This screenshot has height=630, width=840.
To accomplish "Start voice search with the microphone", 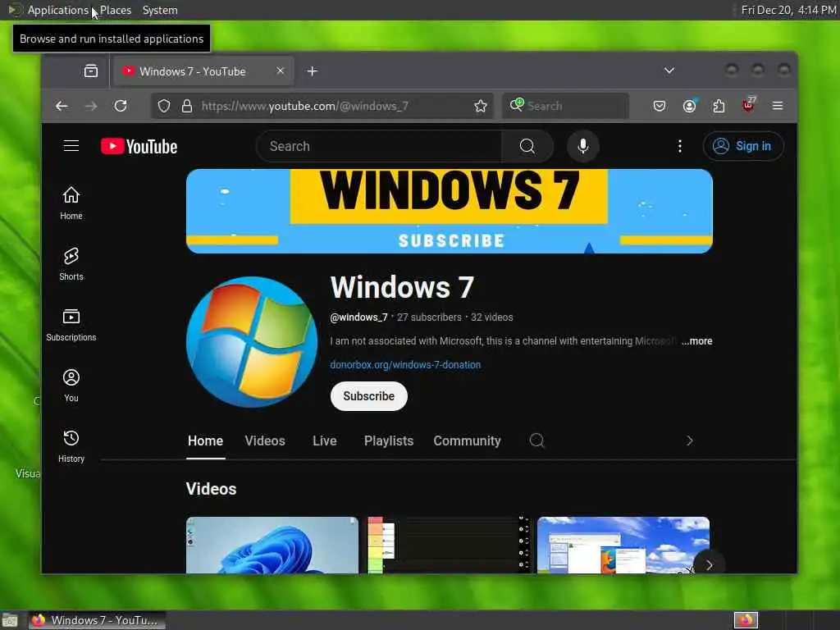I will click(583, 146).
